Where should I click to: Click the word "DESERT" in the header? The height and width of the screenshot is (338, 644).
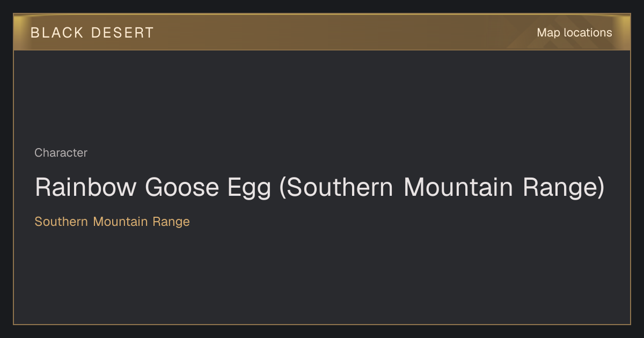pos(123,33)
